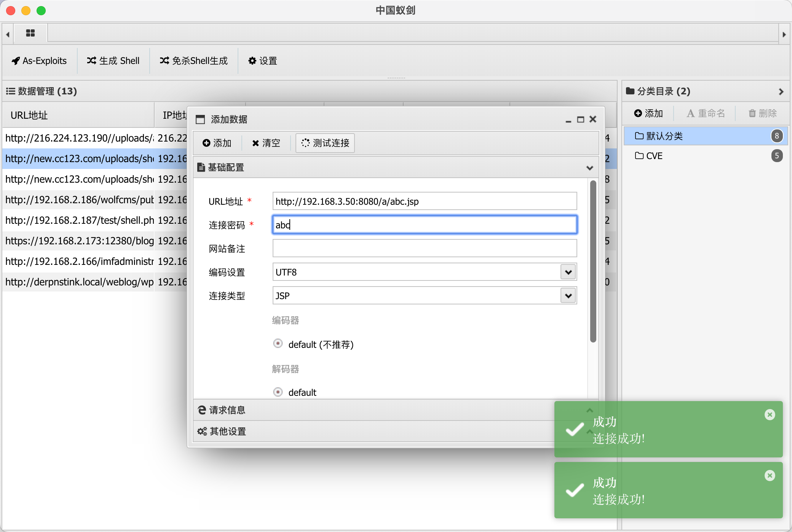This screenshot has height=532, width=792.
Task: Click the 网站备注 input field
Action: coord(425,248)
